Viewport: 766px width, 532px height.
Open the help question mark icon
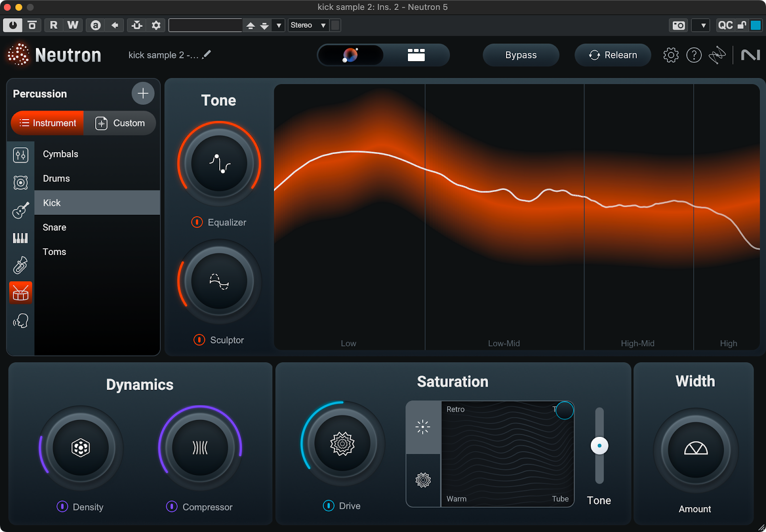tap(694, 55)
